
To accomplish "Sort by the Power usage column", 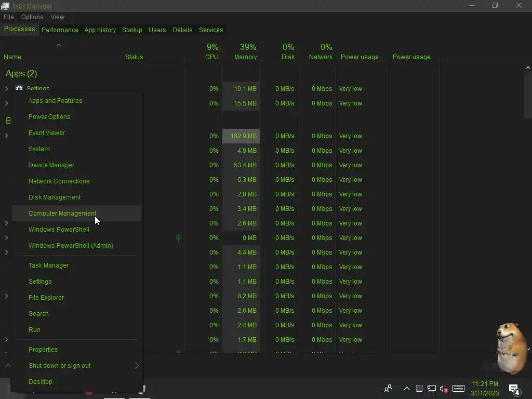I will coord(360,57).
